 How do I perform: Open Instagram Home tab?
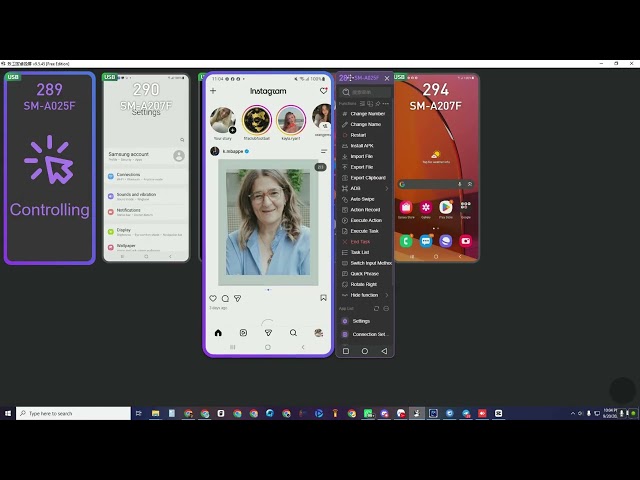218,333
